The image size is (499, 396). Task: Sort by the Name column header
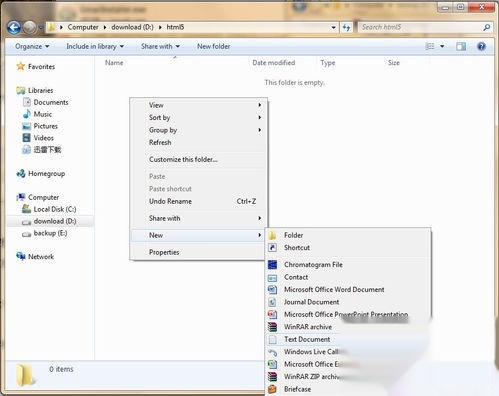pos(114,63)
